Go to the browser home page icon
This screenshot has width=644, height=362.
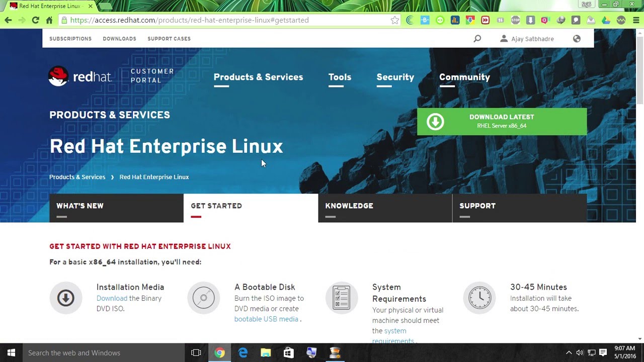click(49, 20)
